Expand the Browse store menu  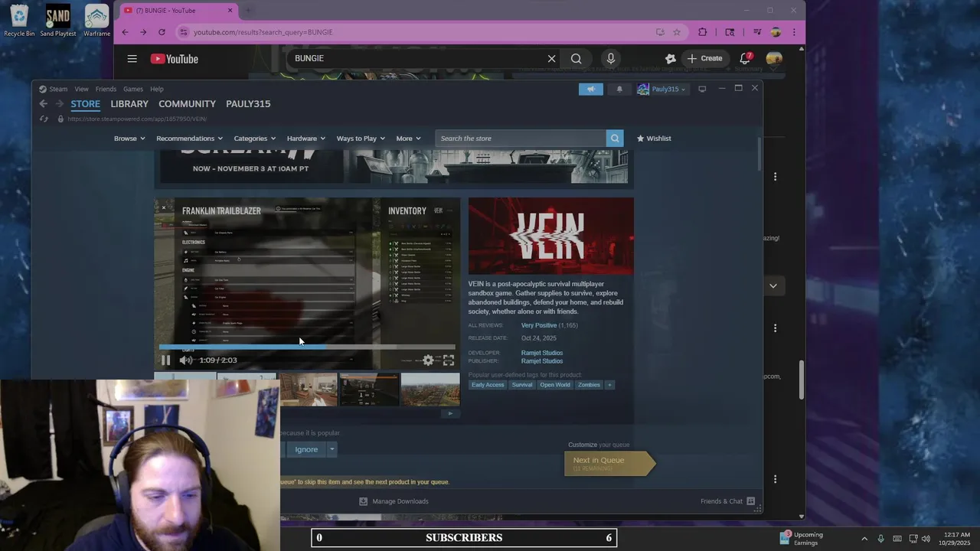(129, 139)
